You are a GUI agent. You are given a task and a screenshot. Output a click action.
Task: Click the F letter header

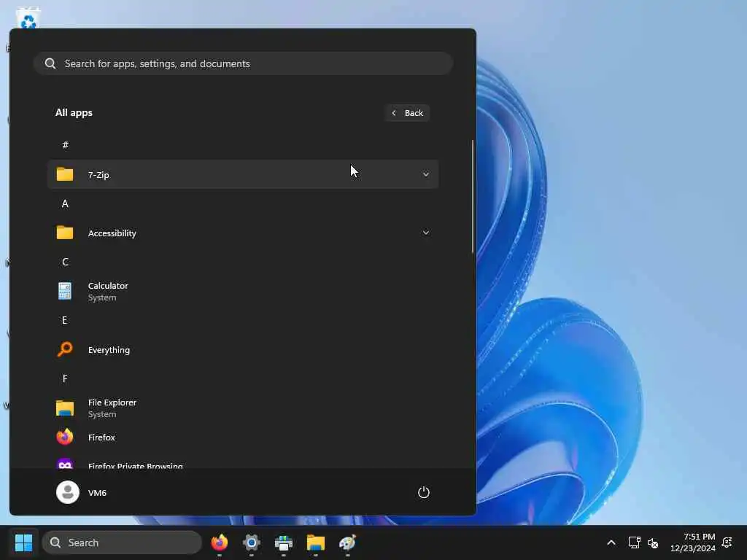(x=65, y=378)
